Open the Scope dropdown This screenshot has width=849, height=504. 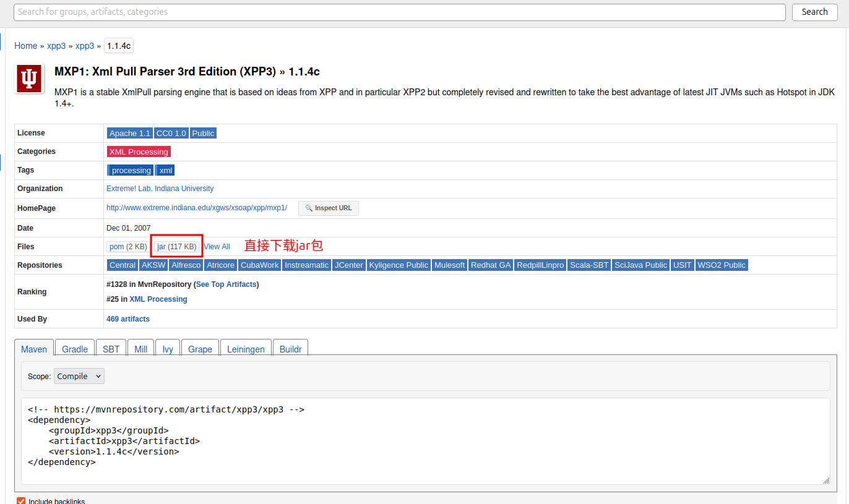click(x=79, y=376)
